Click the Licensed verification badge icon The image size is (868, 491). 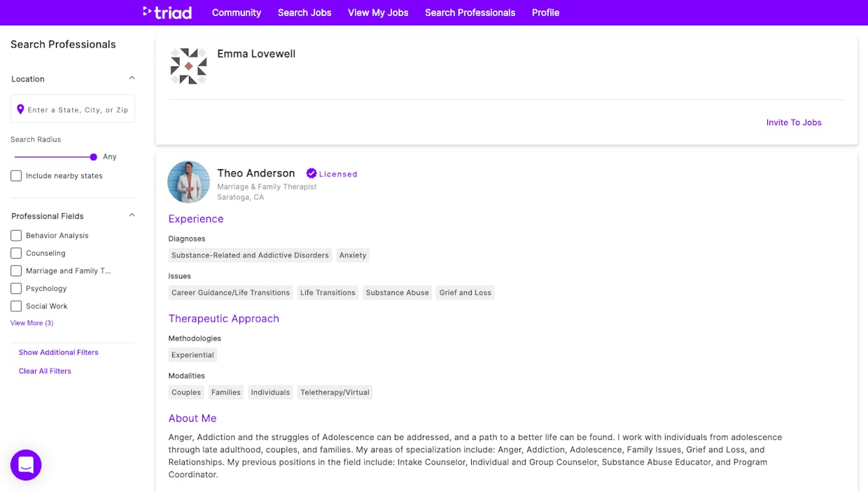coord(311,173)
